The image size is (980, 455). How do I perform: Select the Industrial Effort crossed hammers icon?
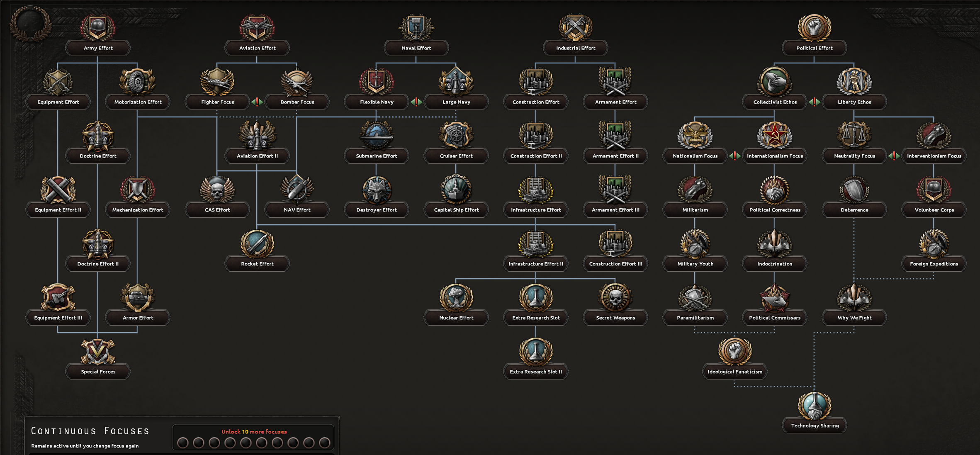[575, 27]
